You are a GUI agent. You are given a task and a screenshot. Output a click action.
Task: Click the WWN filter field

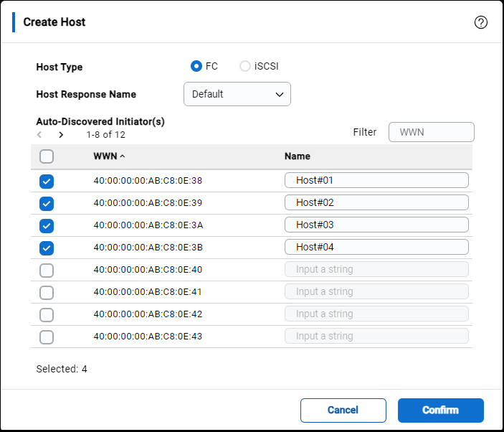[431, 132]
